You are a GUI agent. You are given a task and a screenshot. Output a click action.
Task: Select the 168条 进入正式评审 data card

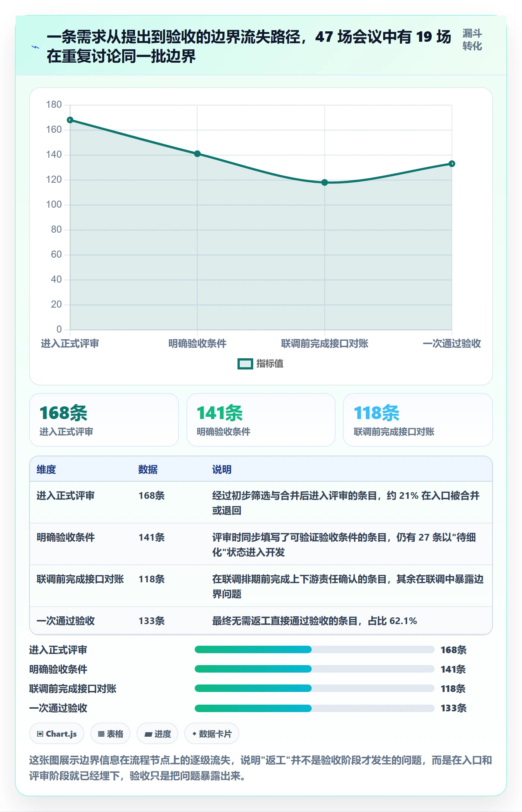(x=104, y=420)
